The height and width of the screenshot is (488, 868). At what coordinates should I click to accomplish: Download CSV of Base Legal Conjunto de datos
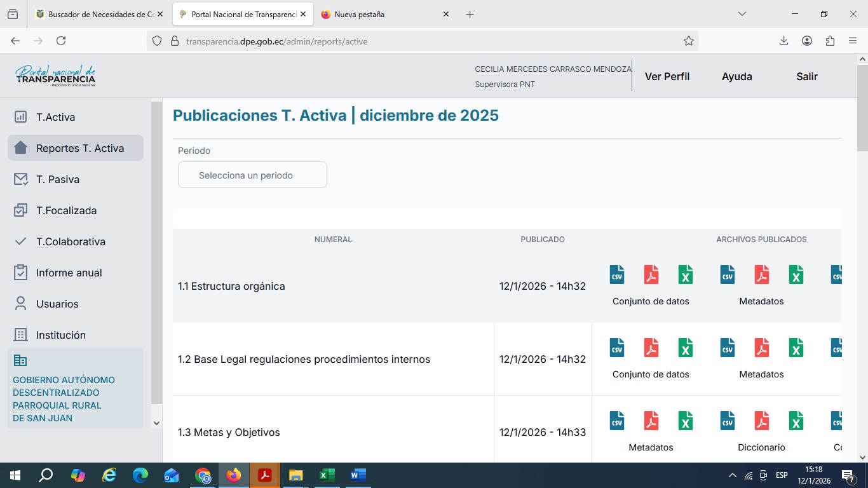click(x=616, y=348)
